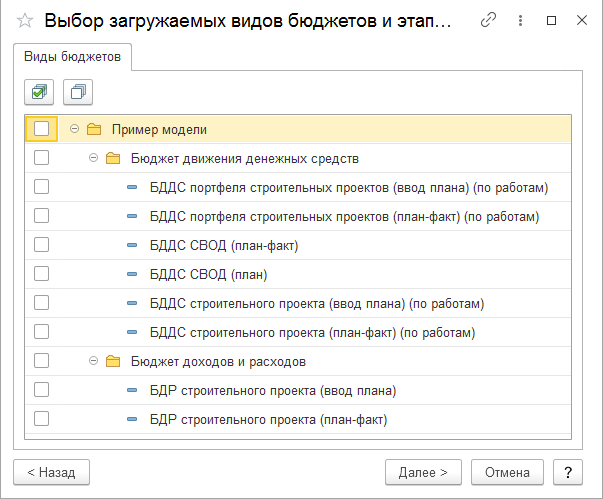Image resolution: width=603 pixels, height=499 pixels.
Task: Select the БДДС строительного проекта (план-факт) row
Action: pyautogui.click(x=311, y=332)
